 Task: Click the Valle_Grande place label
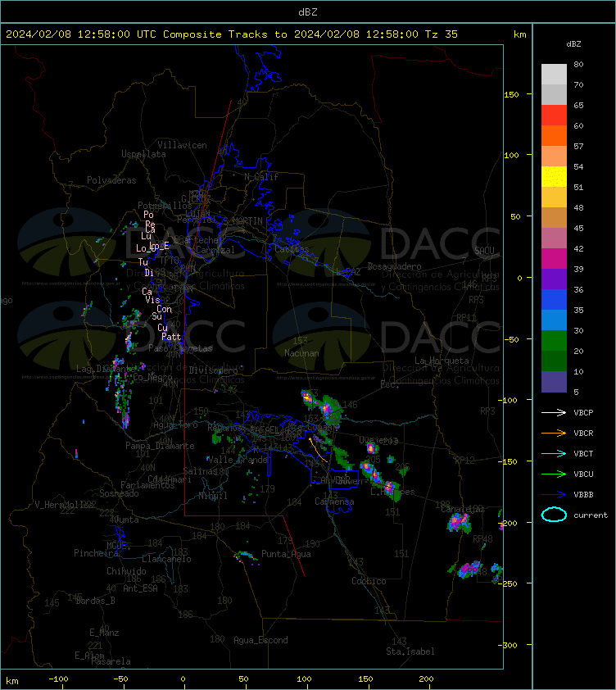coord(238,460)
